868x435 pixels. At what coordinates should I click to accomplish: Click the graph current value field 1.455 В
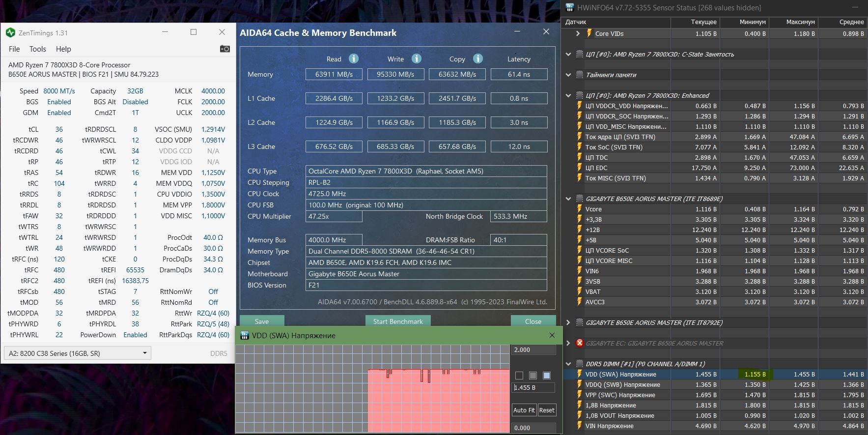[533, 387]
